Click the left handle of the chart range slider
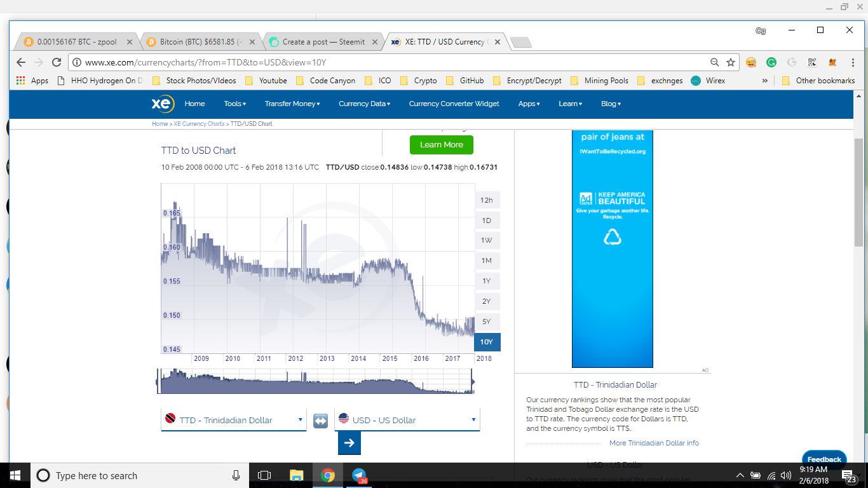 [158, 382]
